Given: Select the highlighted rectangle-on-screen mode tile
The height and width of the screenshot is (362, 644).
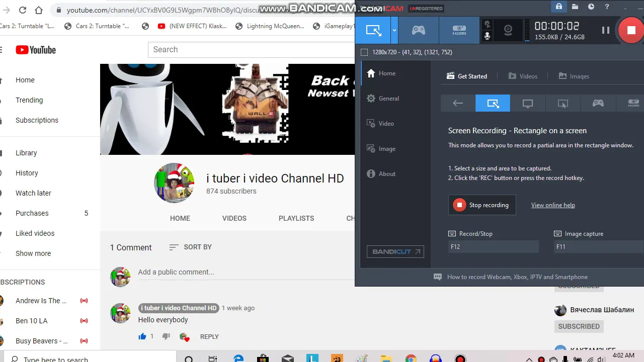Looking at the screenshot, I should (x=493, y=103).
